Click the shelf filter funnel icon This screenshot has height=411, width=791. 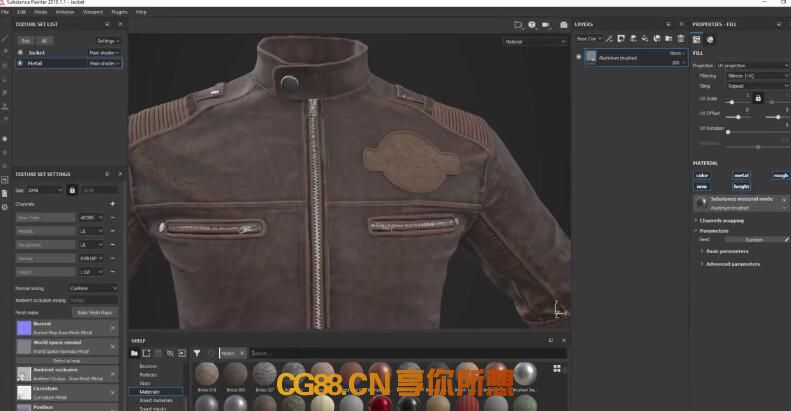coord(197,353)
